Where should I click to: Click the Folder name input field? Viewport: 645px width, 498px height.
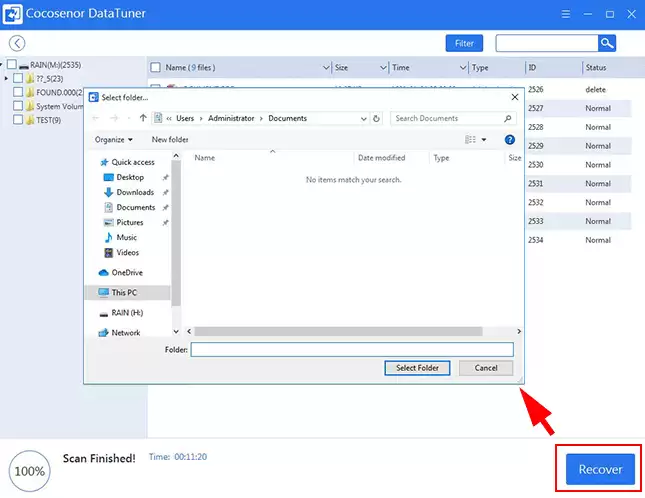(351, 350)
